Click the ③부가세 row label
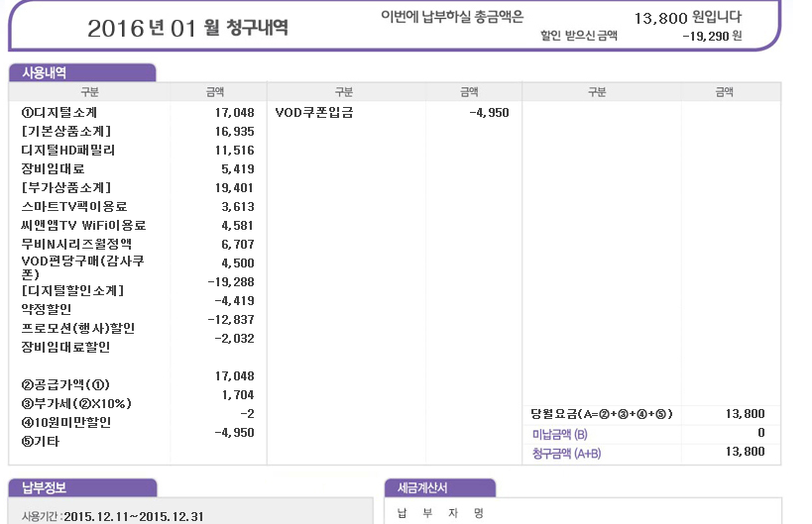The height and width of the screenshot is (524, 812). (75, 404)
